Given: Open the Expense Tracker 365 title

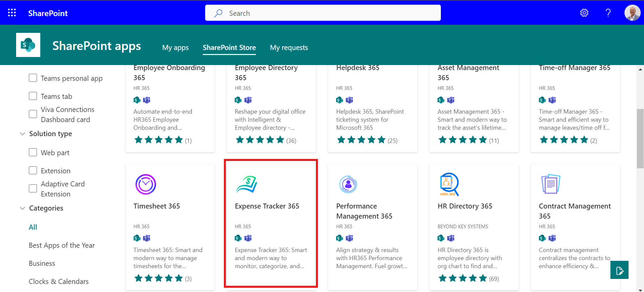Looking at the screenshot, I should tap(267, 206).
